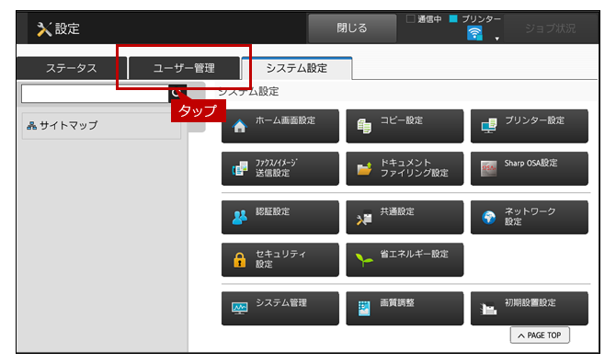Toggle the 通信中 indicator box
The image size is (616, 364).
click(411, 18)
